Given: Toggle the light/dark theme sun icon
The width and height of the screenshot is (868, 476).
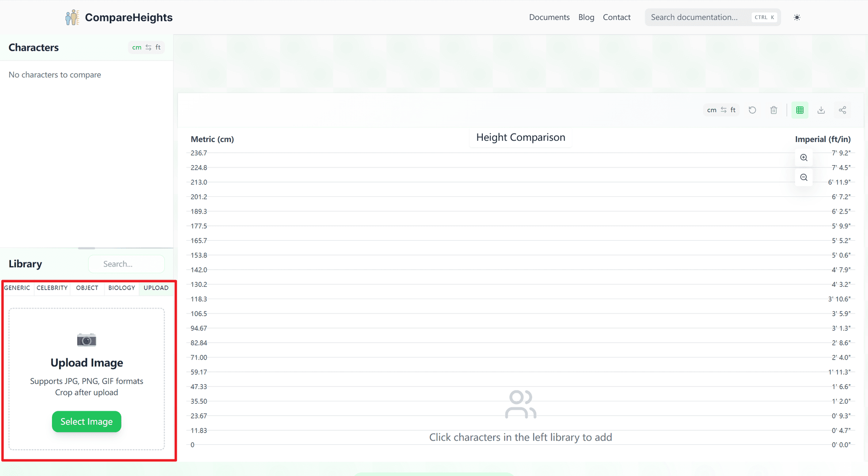Looking at the screenshot, I should pyautogui.click(x=797, y=17).
